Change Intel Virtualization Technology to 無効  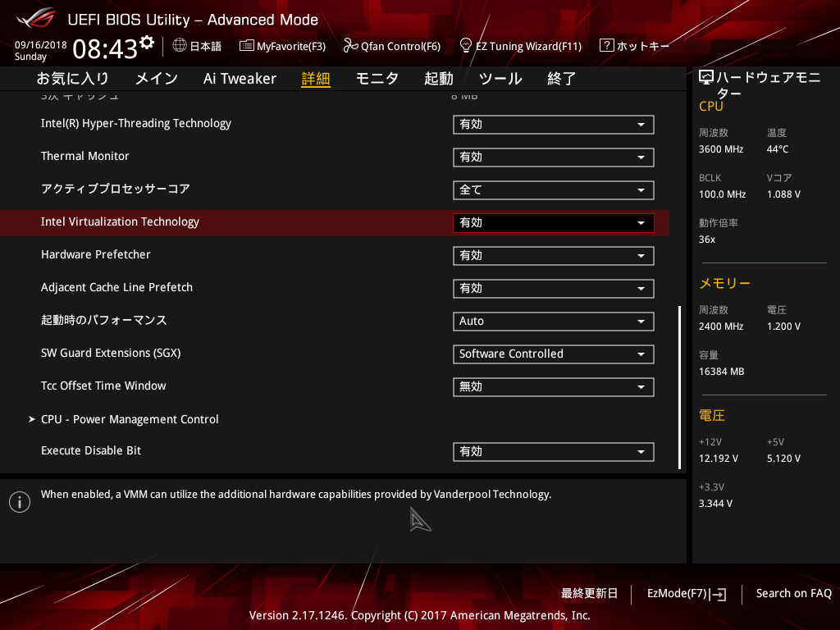click(x=553, y=222)
